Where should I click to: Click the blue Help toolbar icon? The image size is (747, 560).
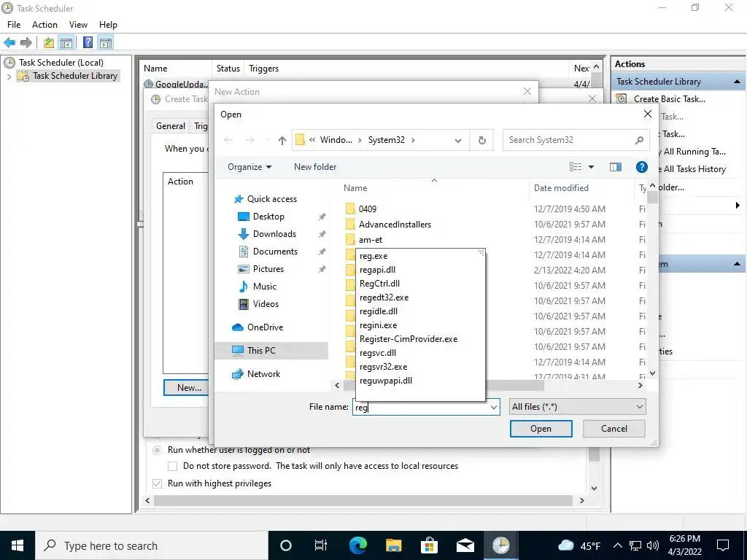click(88, 43)
